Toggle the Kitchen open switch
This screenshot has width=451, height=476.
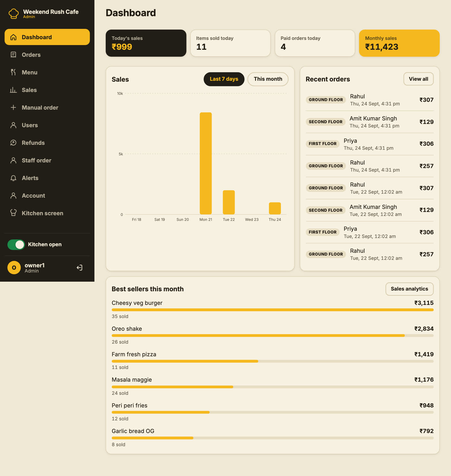point(16,245)
